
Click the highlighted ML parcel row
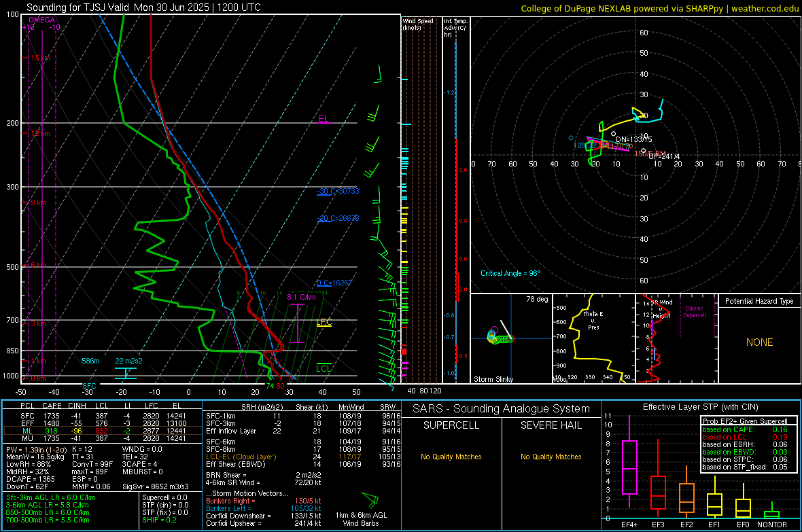(103, 431)
